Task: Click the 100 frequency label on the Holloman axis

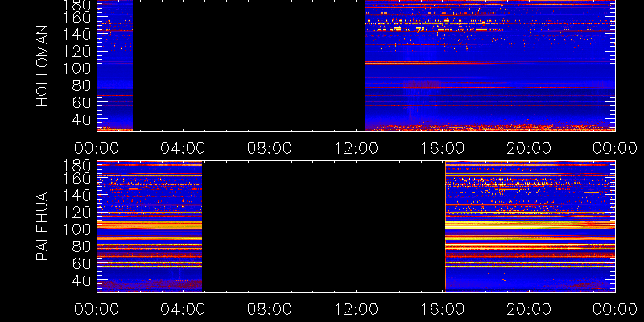Action: click(x=76, y=68)
